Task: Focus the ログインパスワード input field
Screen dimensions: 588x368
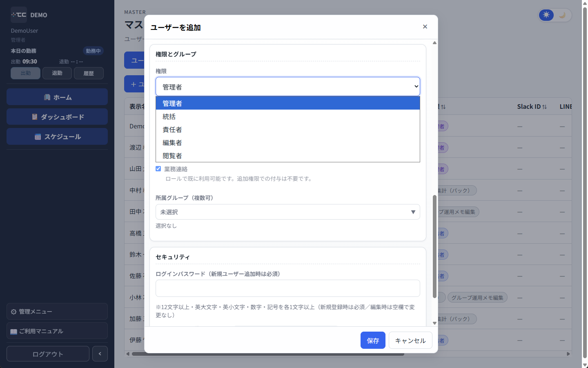Action: [288, 288]
